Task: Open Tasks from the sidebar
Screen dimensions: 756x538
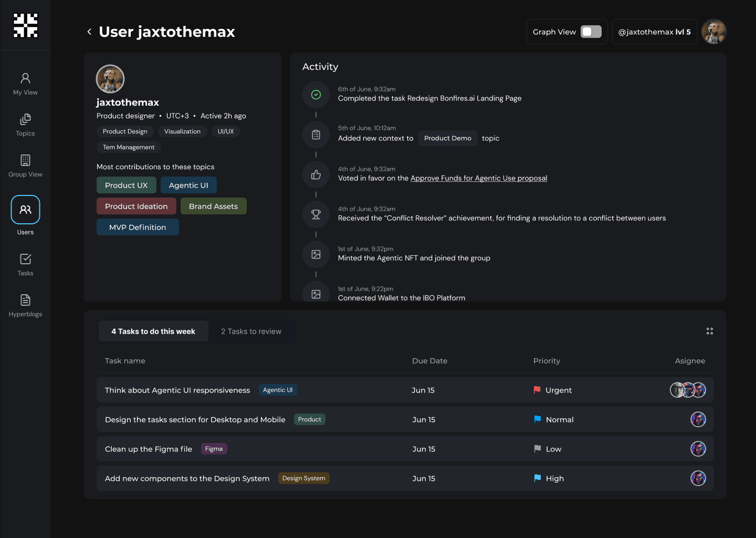Action: [x=25, y=265]
